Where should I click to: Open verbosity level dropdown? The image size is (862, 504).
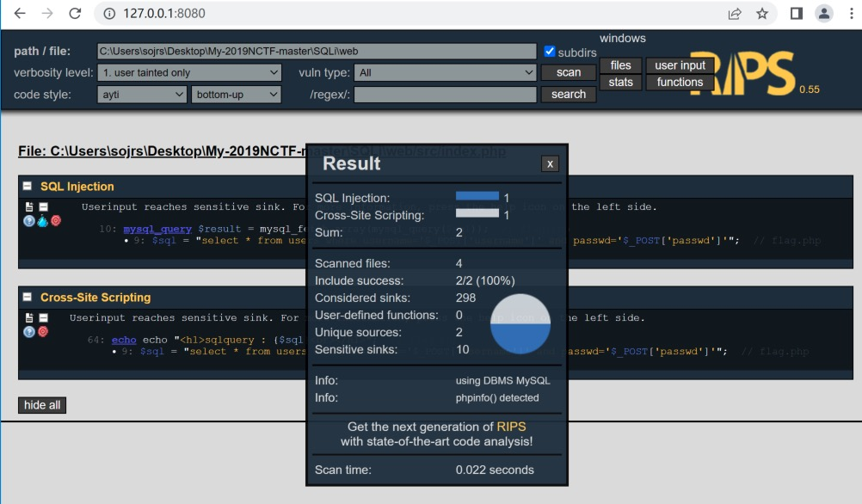tap(189, 72)
